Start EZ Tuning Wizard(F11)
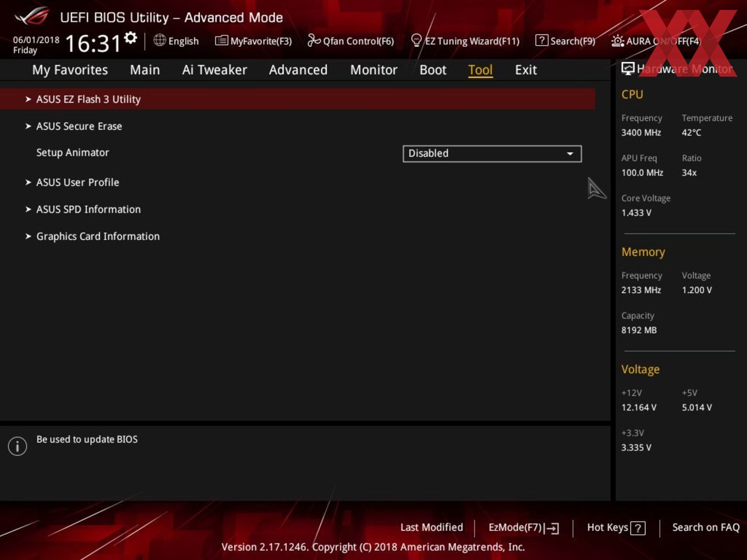The width and height of the screenshot is (747, 560). (x=472, y=41)
